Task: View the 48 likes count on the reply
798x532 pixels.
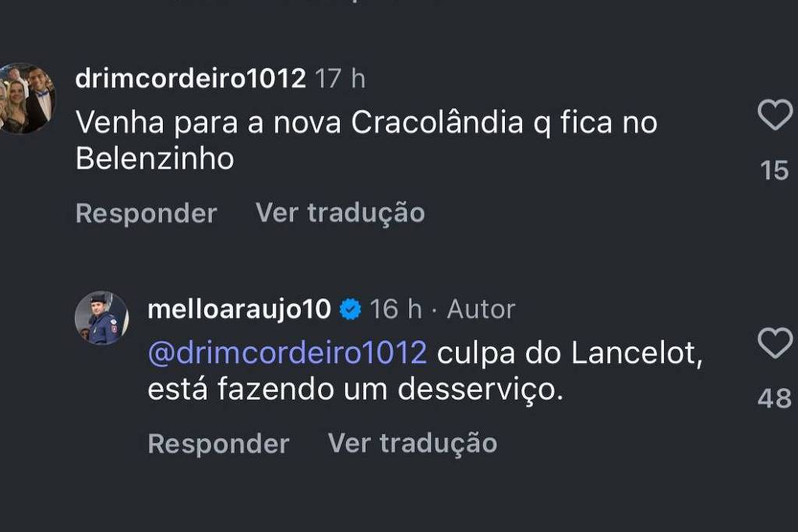Action: point(774,399)
